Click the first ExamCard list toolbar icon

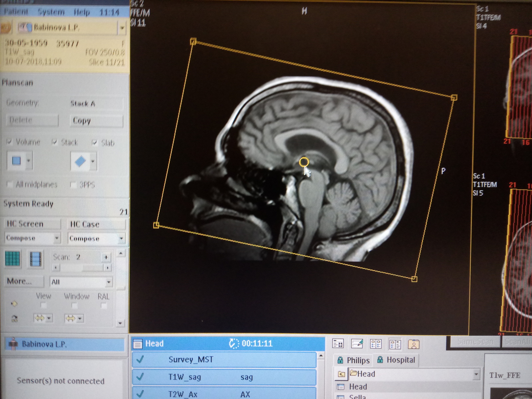[338, 344]
